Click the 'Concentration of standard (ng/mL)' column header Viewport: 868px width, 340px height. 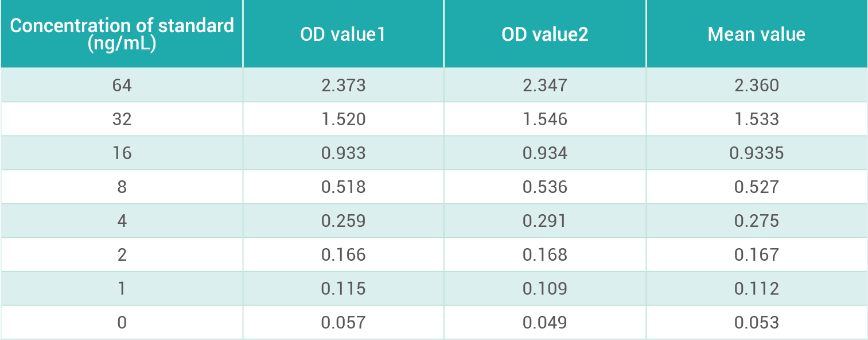[122, 34]
